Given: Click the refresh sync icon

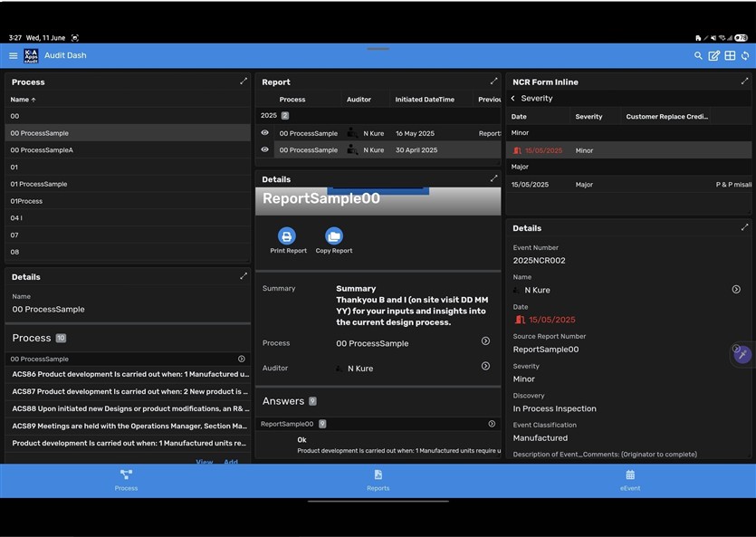Looking at the screenshot, I should pos(745,56).
